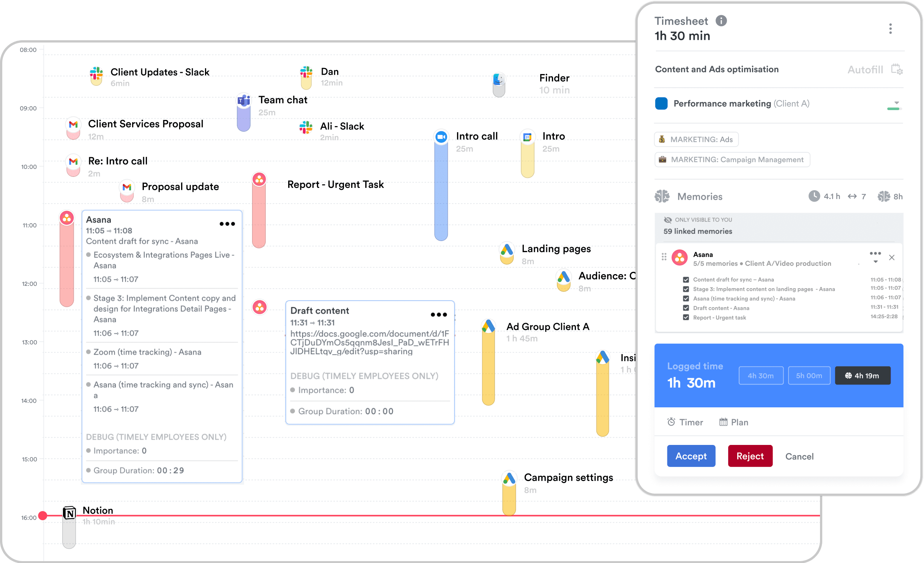Viewport: 924px width, 563px height.
Task: Click Asana icon beside the Asana details card
Action: pos(67,218)
